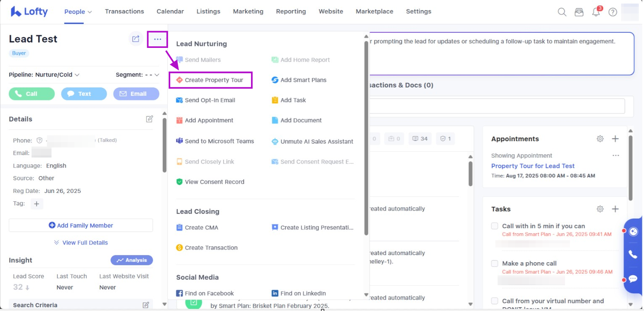Click the Add Family Member button

[x=81, y=225]
